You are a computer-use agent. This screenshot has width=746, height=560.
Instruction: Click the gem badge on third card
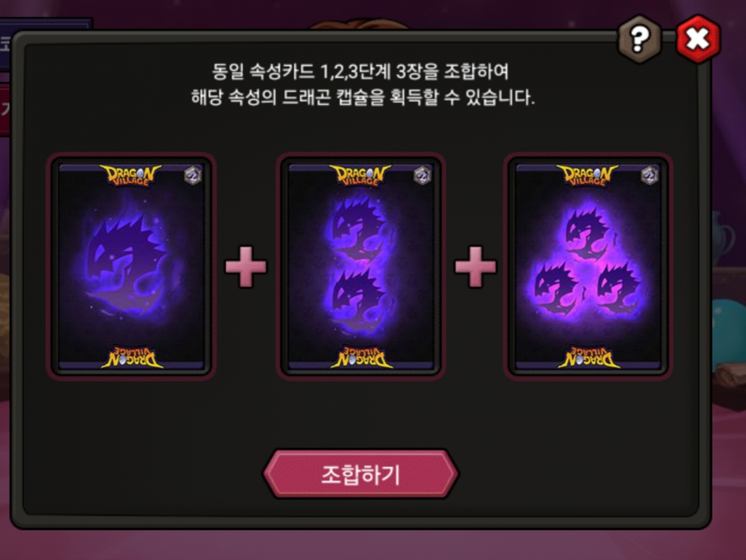(649, 176)
